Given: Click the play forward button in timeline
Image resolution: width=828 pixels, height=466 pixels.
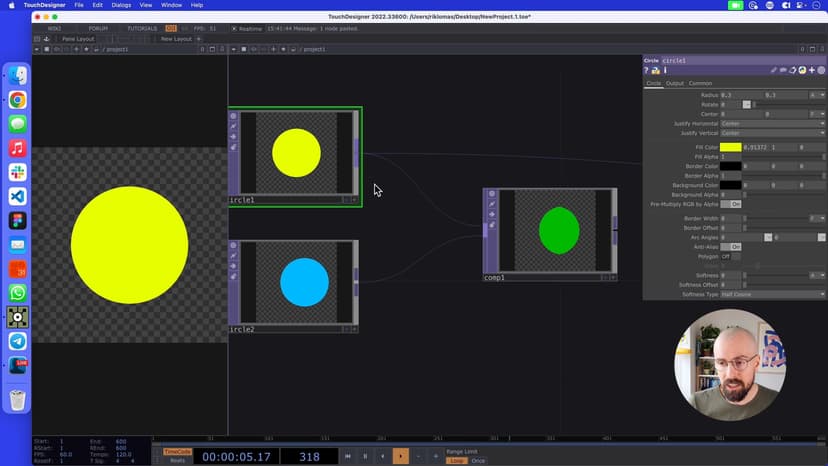Looking at the screenshot, I should point(400,456).
